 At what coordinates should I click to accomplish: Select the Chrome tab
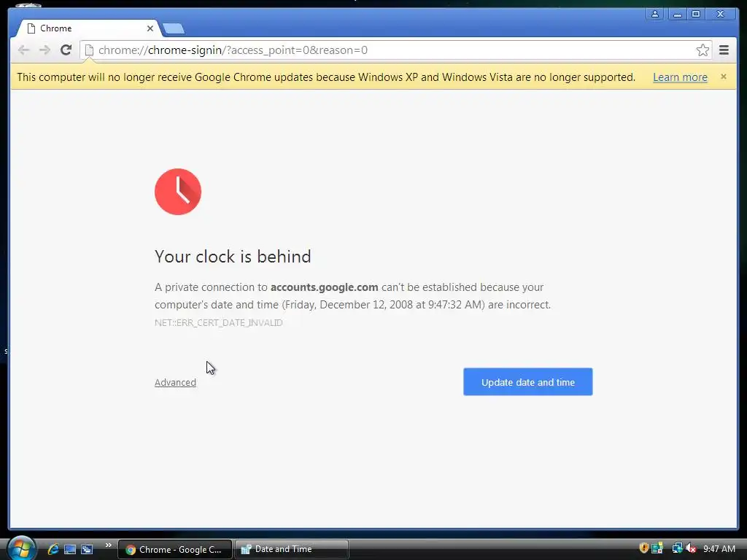(x=88, y=28)
